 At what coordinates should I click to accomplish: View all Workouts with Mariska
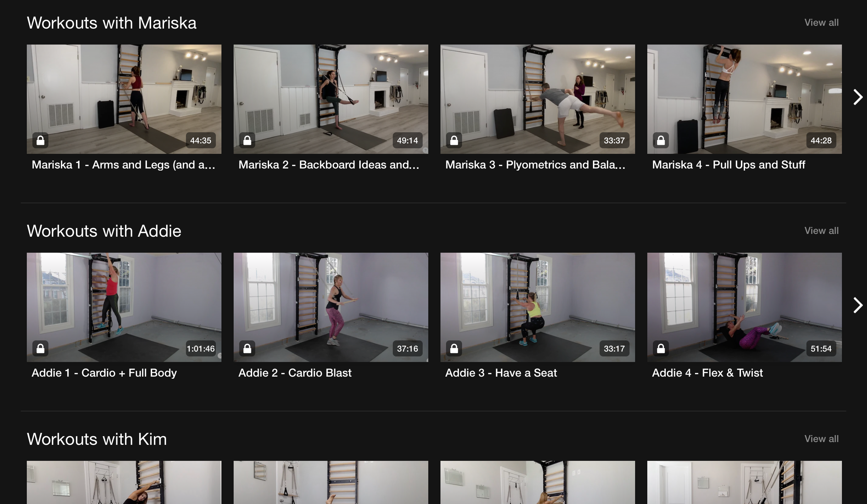[821, 23]
